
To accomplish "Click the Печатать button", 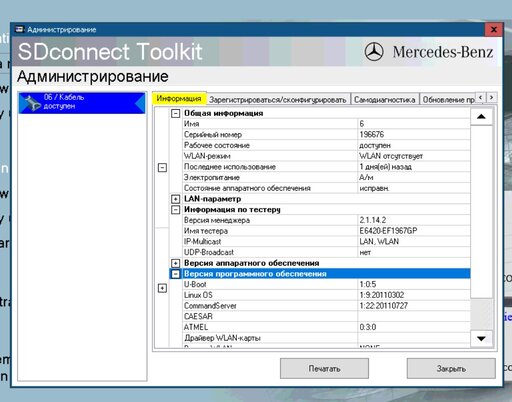I will pos(324,368).
